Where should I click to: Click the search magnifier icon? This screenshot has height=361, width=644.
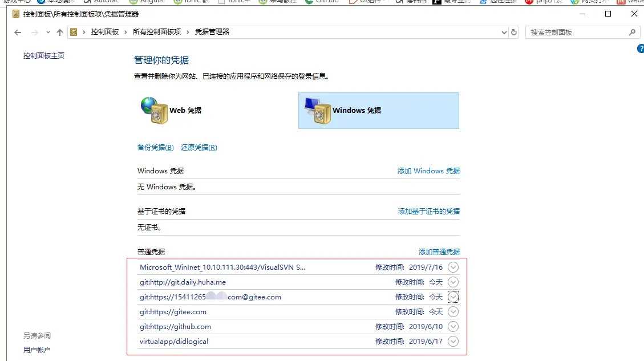pos(632,32)
